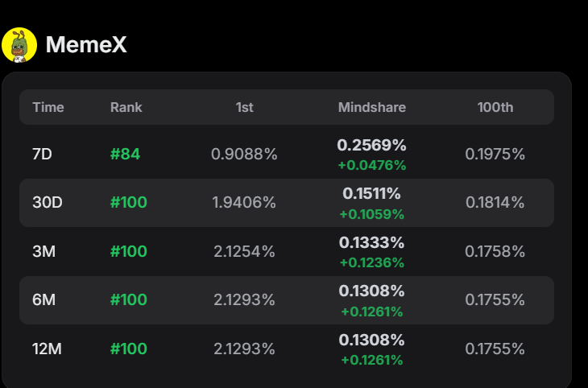Click the 100th column header

tap(495, 107)
